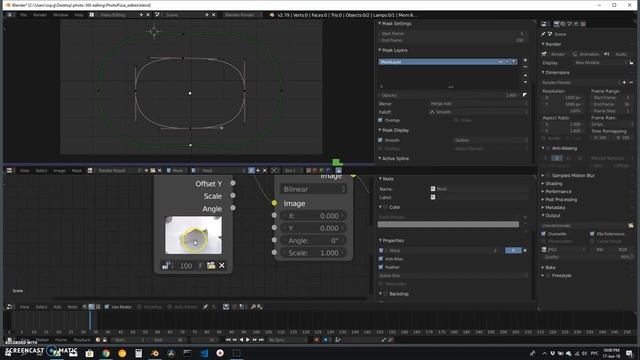Click the red record keyframe icon

tap(316, 340)
